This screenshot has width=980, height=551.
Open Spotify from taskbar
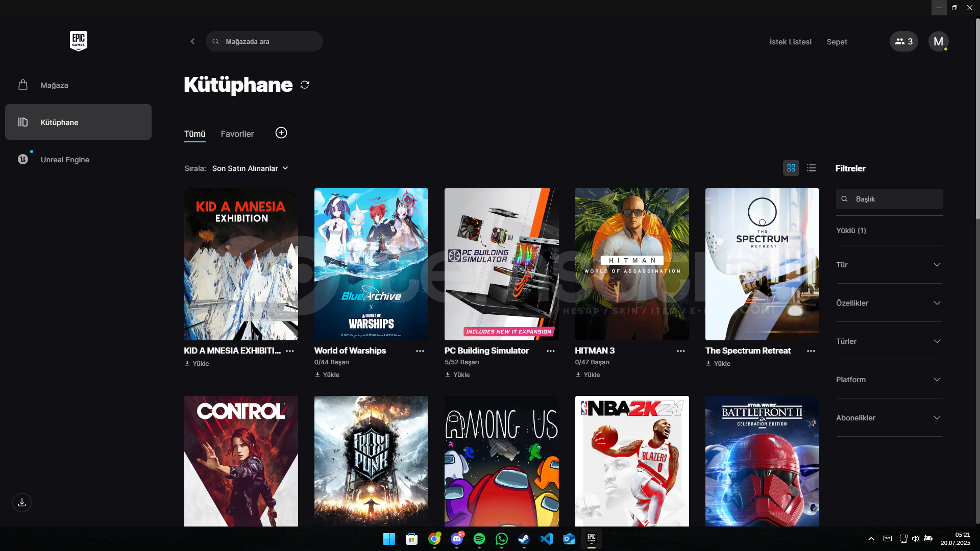coord(479,539)
